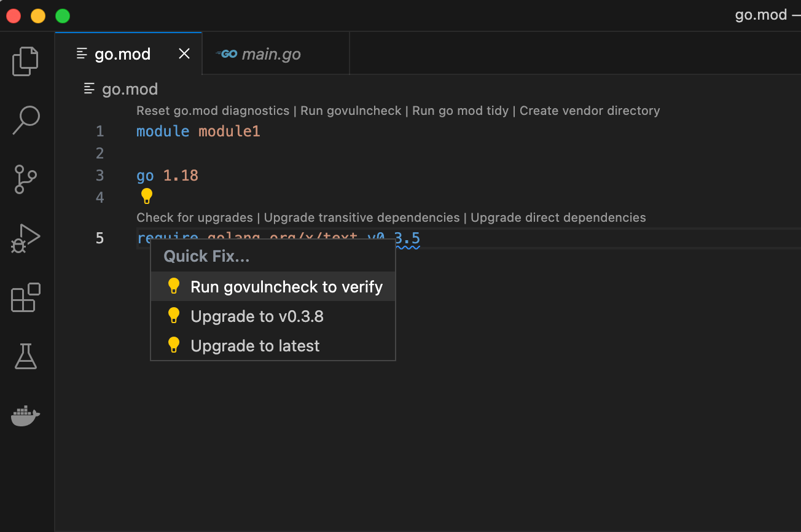Viewport: 801px width, 532px height.
Task: Open the Source Control view
Action: point(26,179)
